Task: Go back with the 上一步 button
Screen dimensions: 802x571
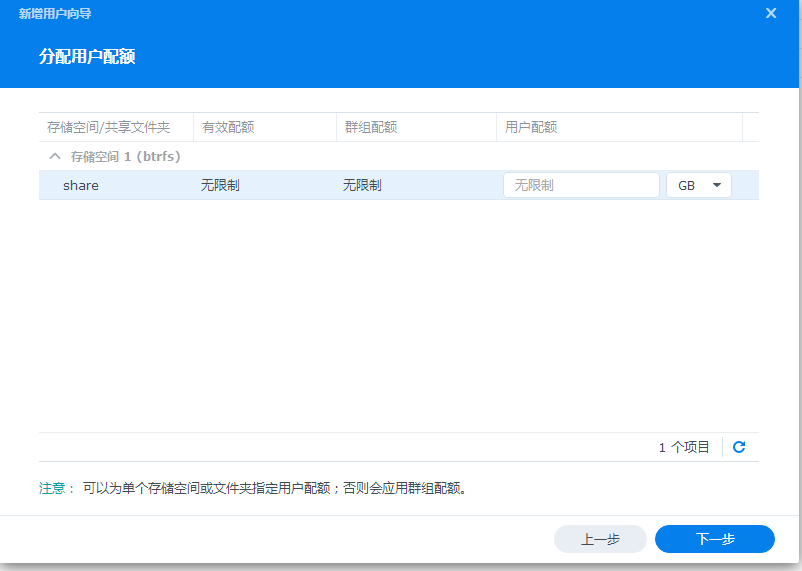Action: (x=600, y=539)
